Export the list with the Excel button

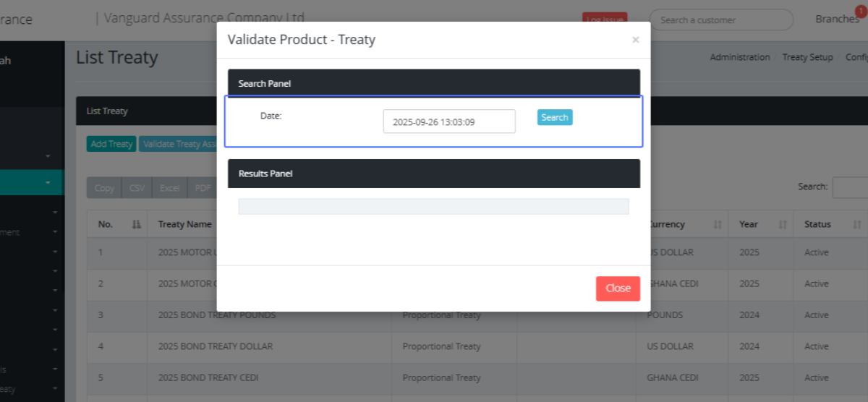click(170, 188)
